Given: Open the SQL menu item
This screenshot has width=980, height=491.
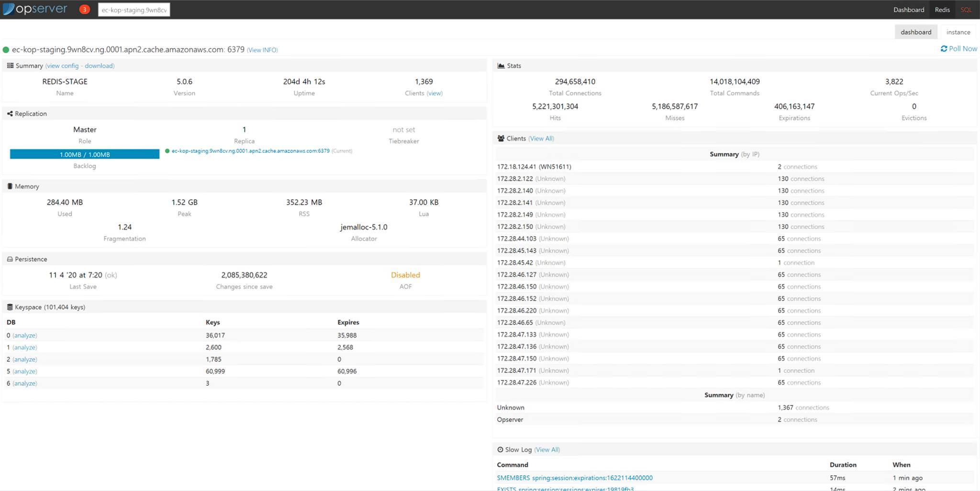Looking at the screenshot, I should (966, 10).
